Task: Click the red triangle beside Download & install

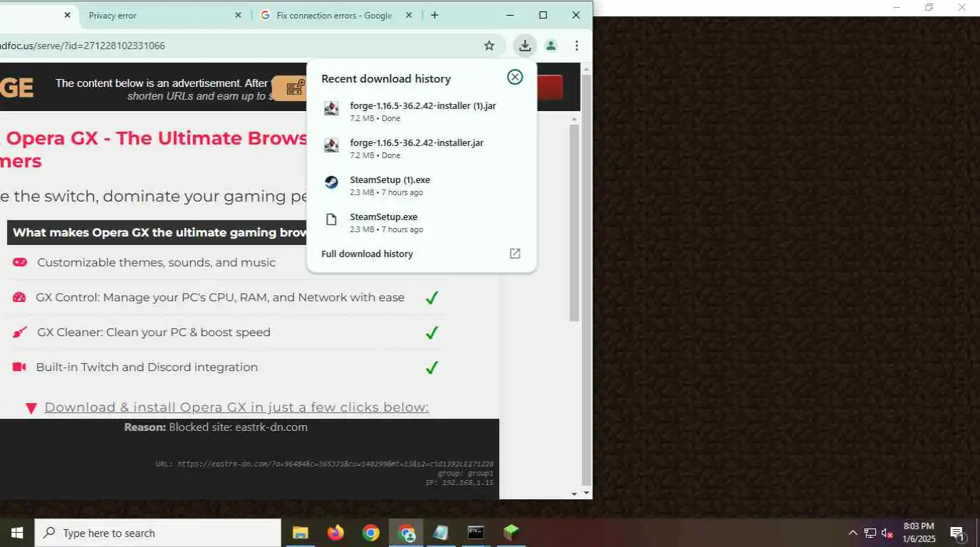Action: coord(31,408)
